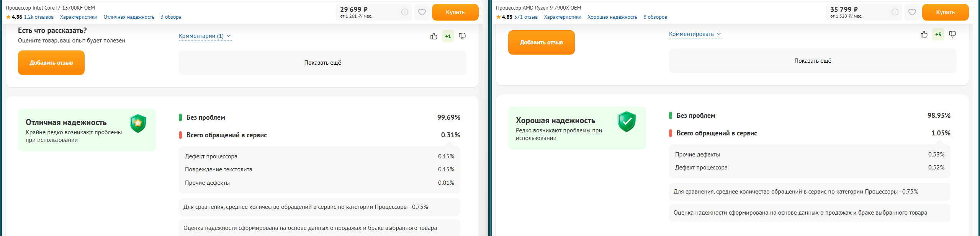Click Без проблем 98.95% row
This screenshot has width=980, height=236.
810,116
